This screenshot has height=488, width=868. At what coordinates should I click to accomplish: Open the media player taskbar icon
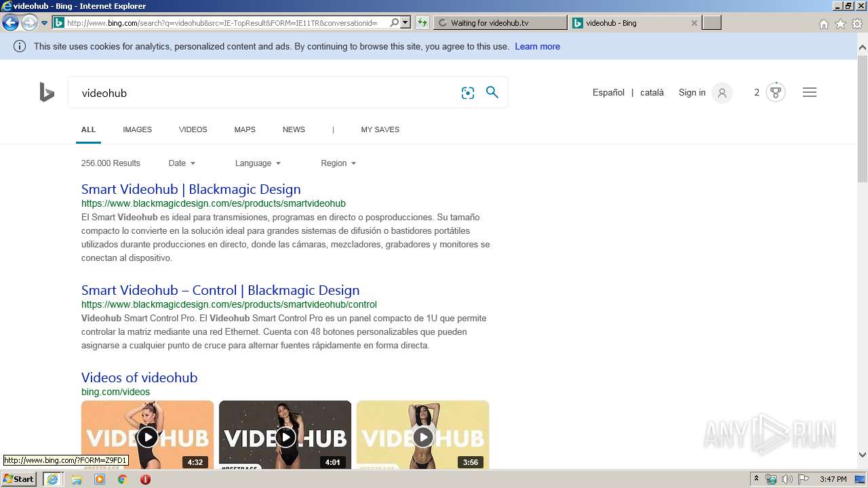100,479
